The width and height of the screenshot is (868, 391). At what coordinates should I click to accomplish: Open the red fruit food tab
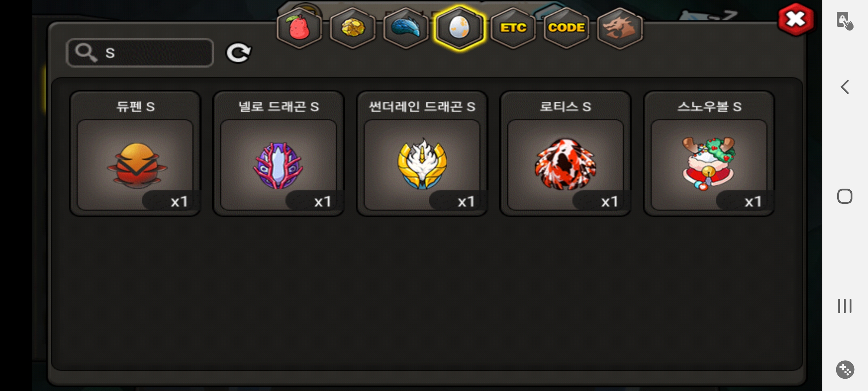[299, 28]
